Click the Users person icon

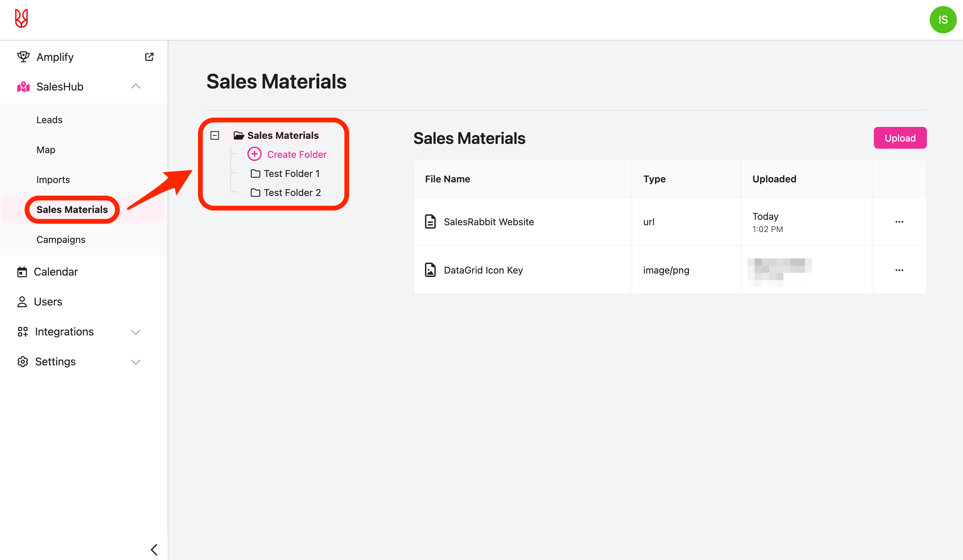coord(22,302)
